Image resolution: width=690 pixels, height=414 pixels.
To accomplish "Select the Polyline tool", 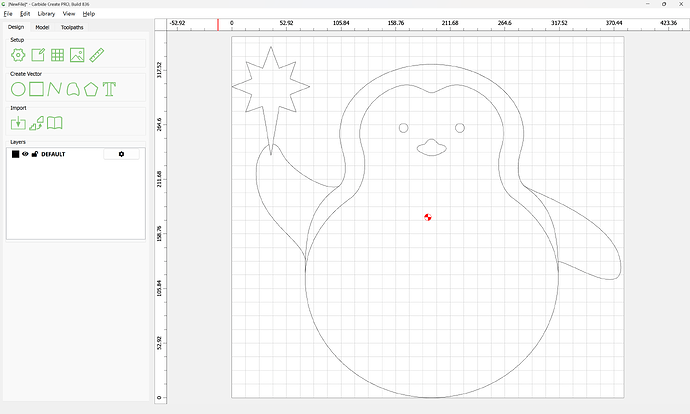I will tap(55, 89).
